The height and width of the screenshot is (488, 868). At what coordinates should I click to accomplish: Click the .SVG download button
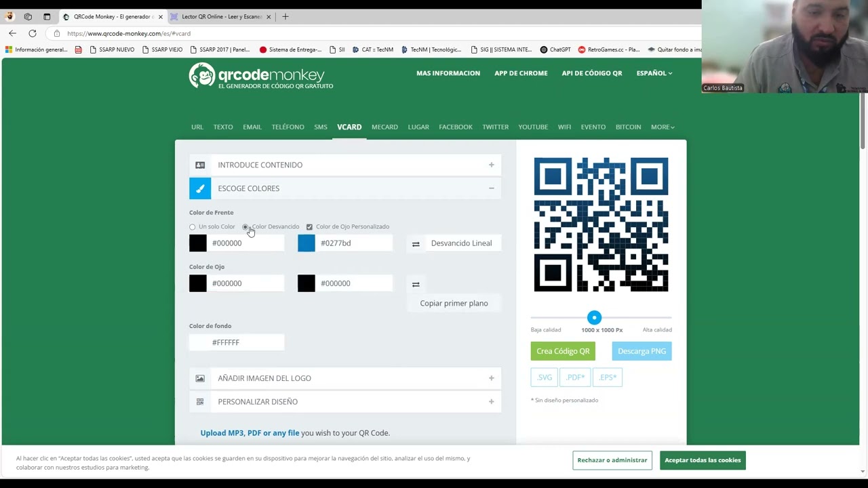coord(544,378)
